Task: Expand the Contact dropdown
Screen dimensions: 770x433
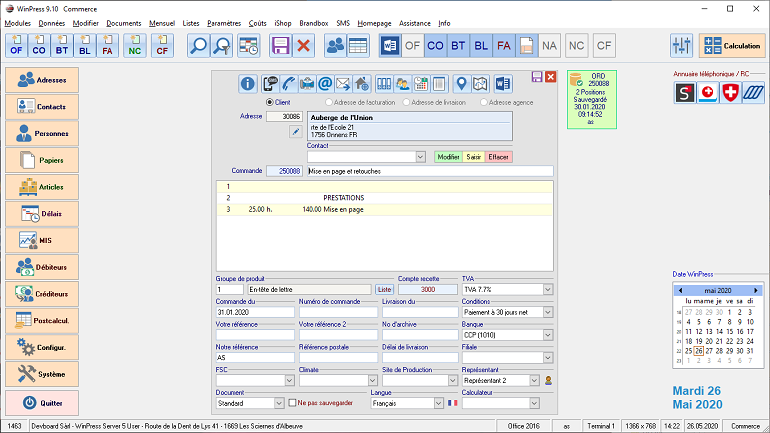Action: coord(420,157)
